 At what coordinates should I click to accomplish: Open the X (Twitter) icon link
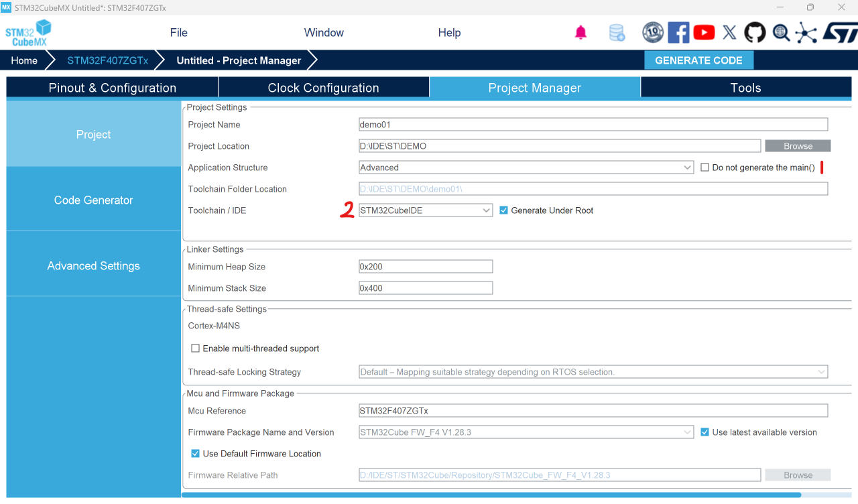pos(730,32)
